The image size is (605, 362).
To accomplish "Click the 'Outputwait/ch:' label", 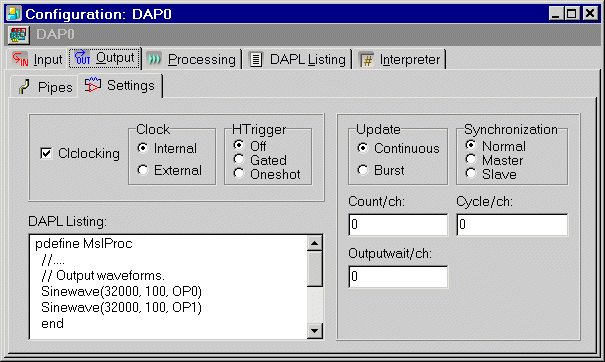I will (x=390, y=254).
